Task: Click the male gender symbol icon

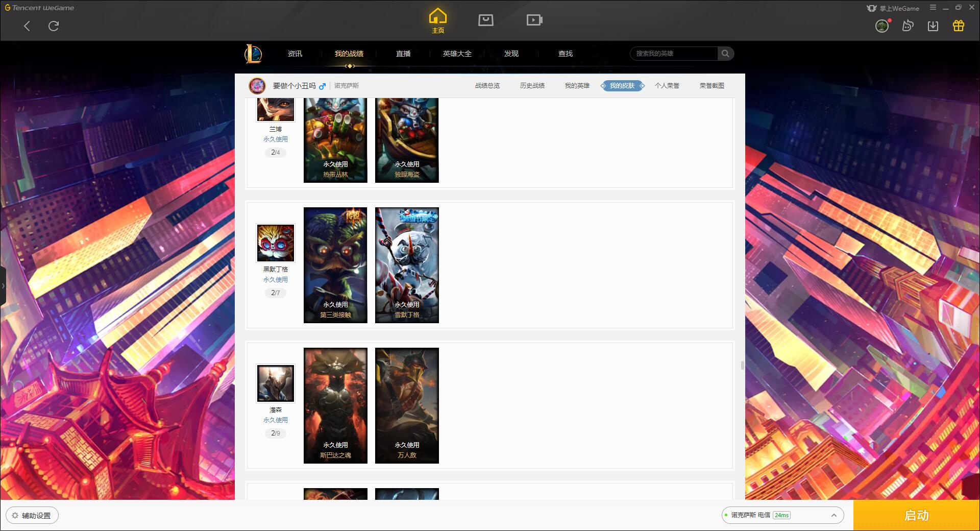Action: click(322, 86)
